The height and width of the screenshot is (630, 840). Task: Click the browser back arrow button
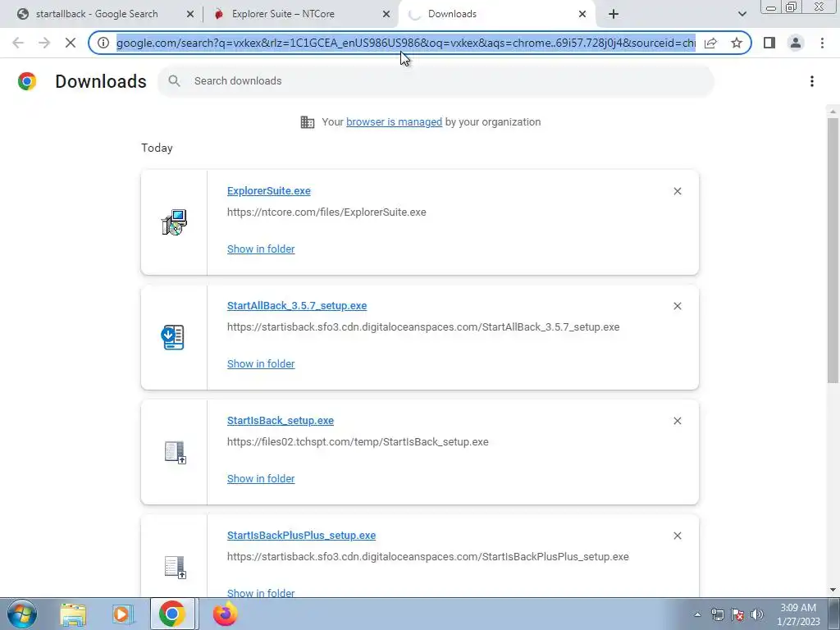click(x=18, y=43)
